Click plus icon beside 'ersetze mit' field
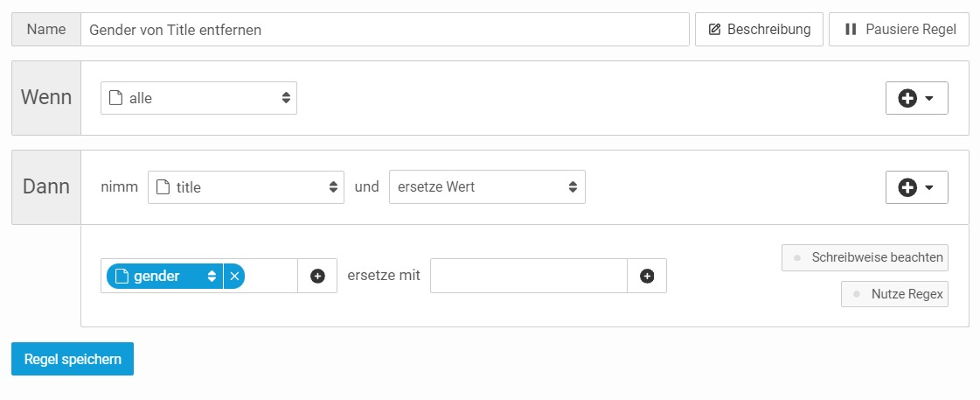980x400 pixels. (x=647, y=276)
